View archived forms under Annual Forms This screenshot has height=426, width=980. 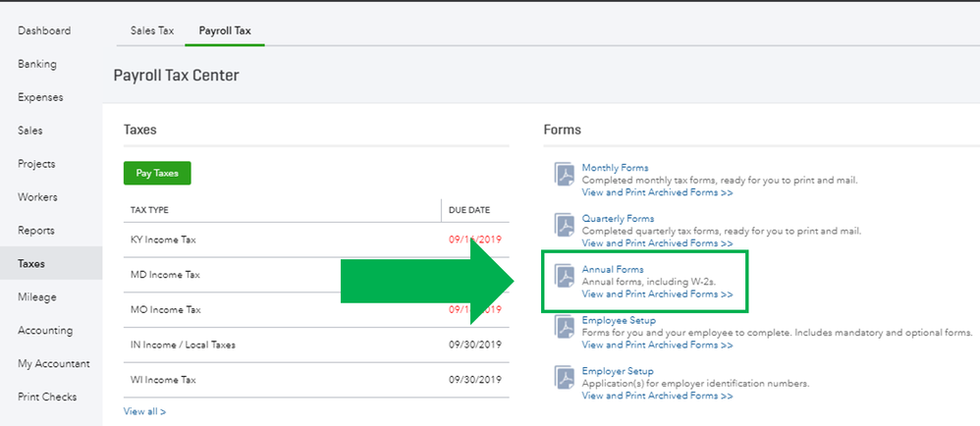[658, 294]
